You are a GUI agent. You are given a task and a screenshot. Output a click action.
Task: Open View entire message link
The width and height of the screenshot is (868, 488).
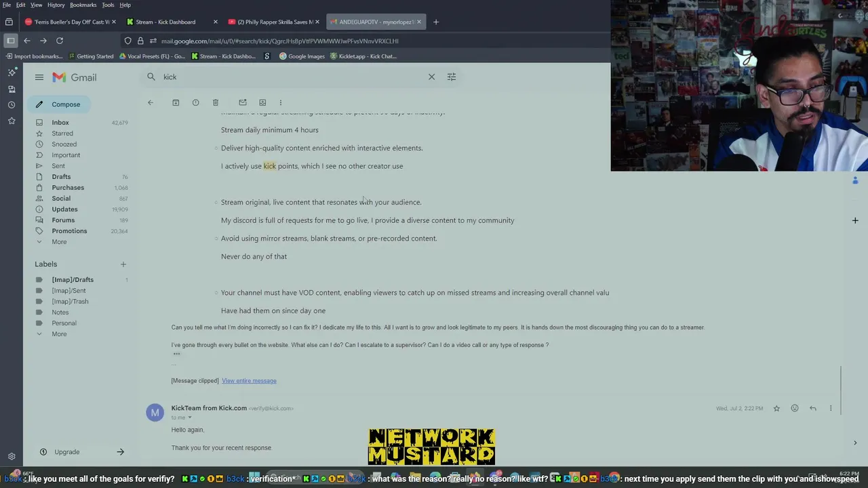click(249, 380)
